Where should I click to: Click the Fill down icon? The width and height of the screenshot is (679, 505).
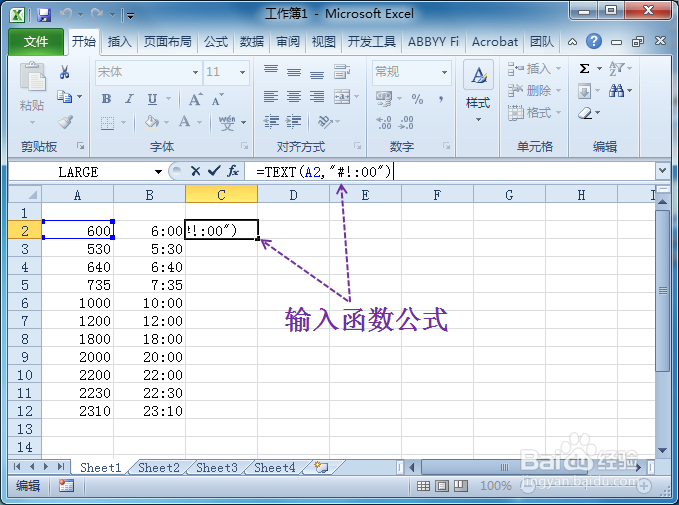click(x=585, y=91)
